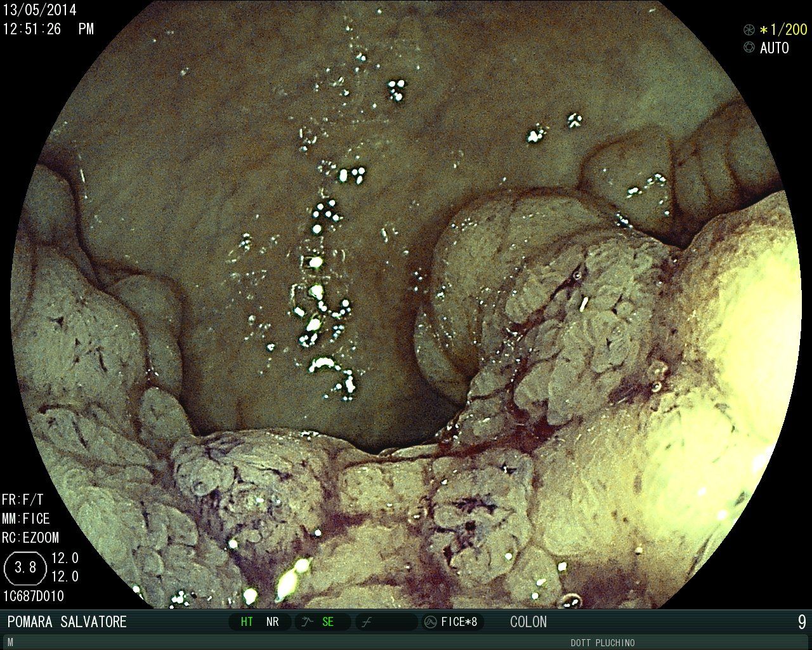Click the DOTT PLUCHINO doctor name
Screen dimensions: 812x650
603,643
